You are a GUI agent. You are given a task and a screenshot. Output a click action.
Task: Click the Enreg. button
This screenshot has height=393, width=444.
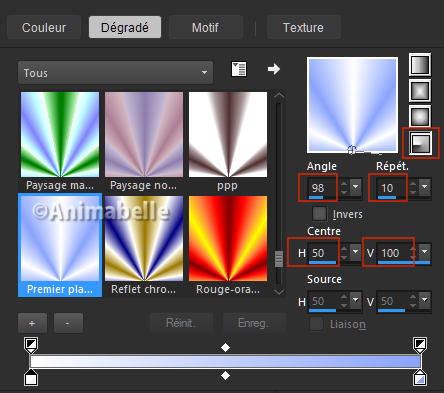tap(254, 323)
